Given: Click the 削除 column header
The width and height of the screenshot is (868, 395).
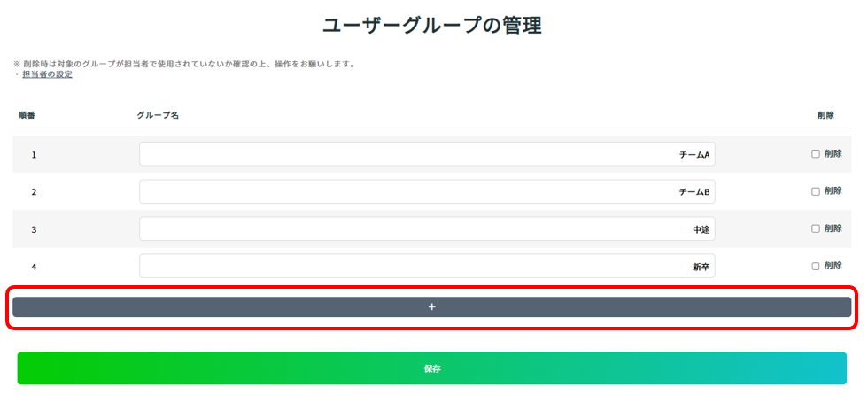Looking at the screenshot, I should (x=825, y=116).
